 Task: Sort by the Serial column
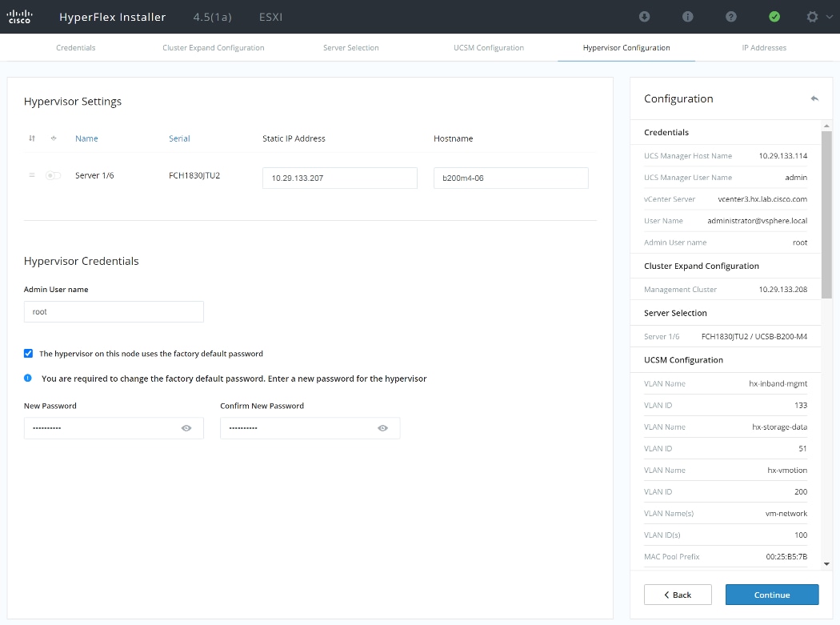[179, 138]
